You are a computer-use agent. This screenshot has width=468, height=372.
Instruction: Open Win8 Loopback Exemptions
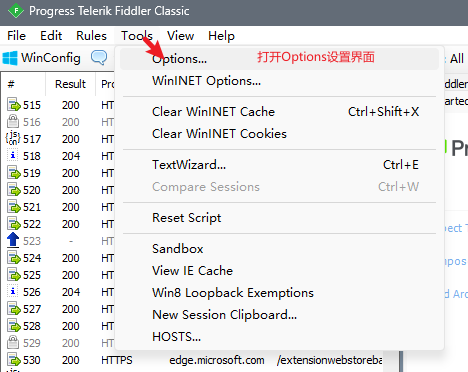tap(279, 293)
